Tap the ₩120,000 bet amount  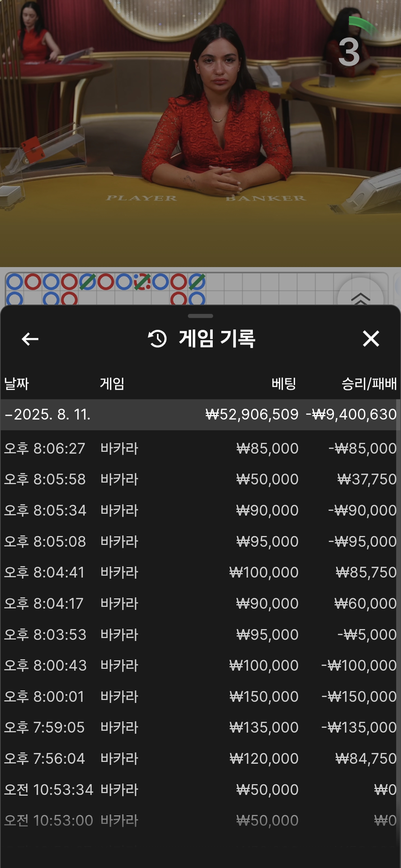pyautogui.click(x=264, y=759)
